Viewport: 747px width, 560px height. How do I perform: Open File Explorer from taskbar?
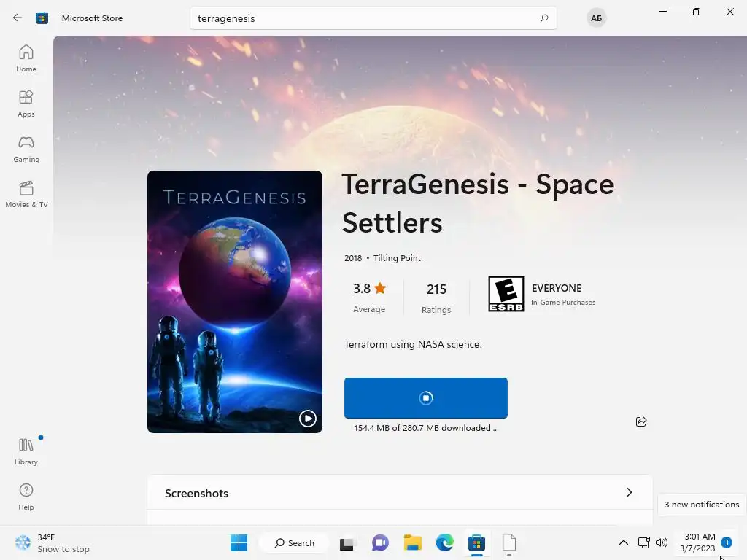pos(413,542)
